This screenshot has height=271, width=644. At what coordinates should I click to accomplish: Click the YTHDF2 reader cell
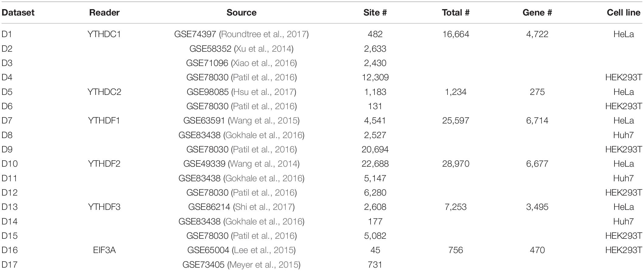[x=104, y=164]
